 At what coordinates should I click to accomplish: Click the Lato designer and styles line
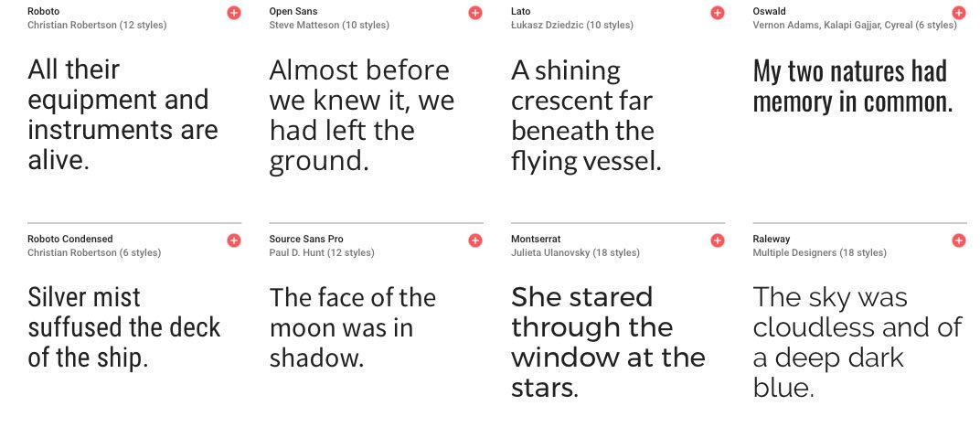(572, 25)
